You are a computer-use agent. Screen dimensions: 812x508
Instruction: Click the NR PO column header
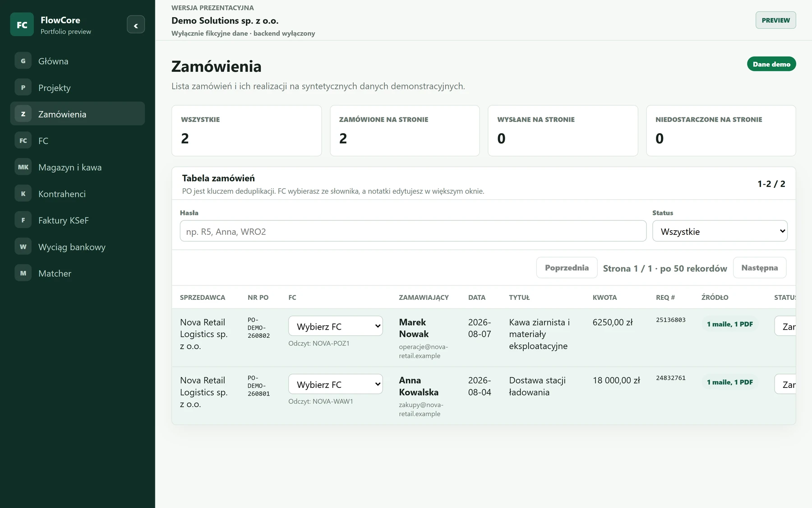(x=258, y=297)
